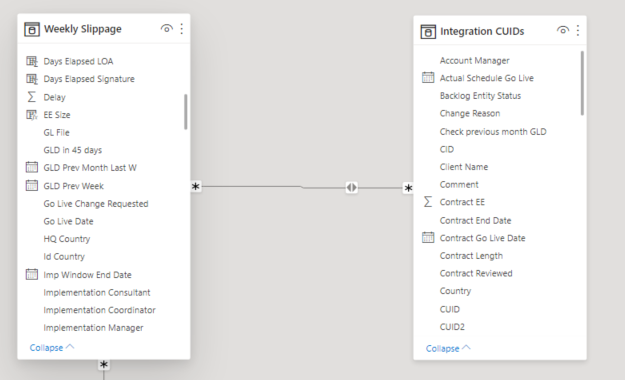Select the GLD Prev Week field
Viewport: 625px width, 380px height.
[x=73, y=186]
